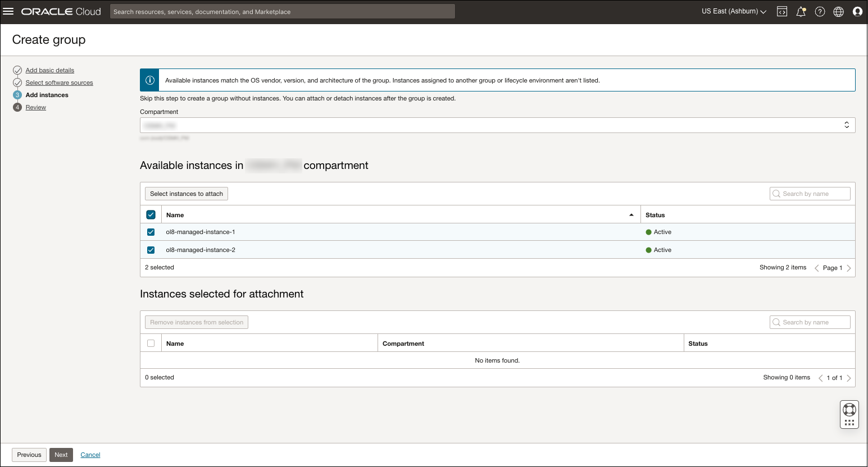
Task: Click the search magnifier in available instances table
Action: click(x=777, y=193)
